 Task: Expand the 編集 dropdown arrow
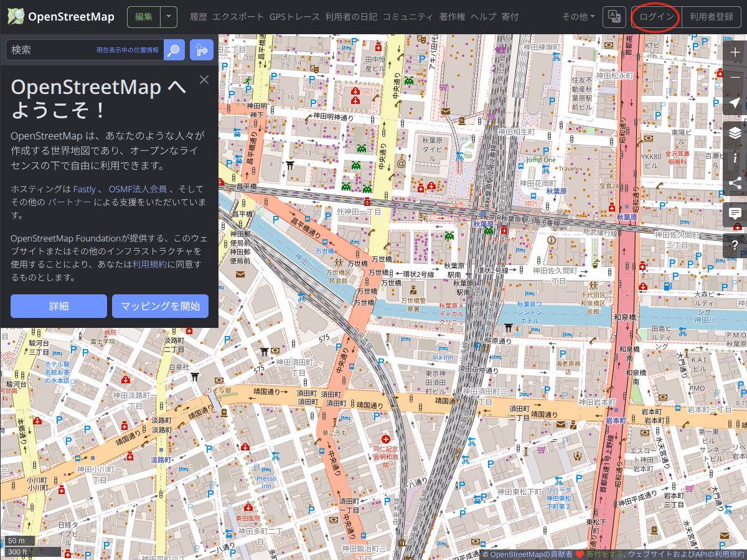click(169, 17)
